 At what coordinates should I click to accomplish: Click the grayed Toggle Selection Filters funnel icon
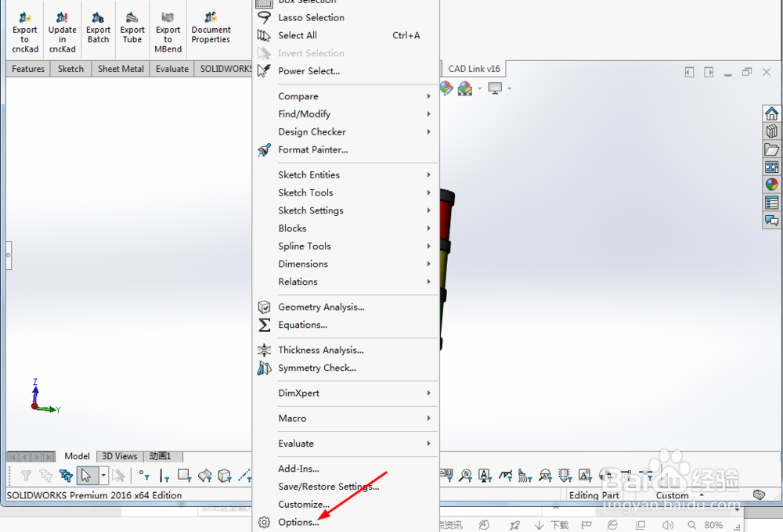tap(26, 476)
